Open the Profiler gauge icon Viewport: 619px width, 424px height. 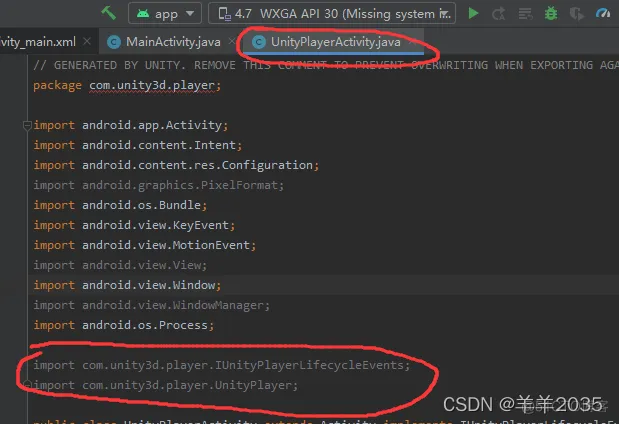[603, 14]
